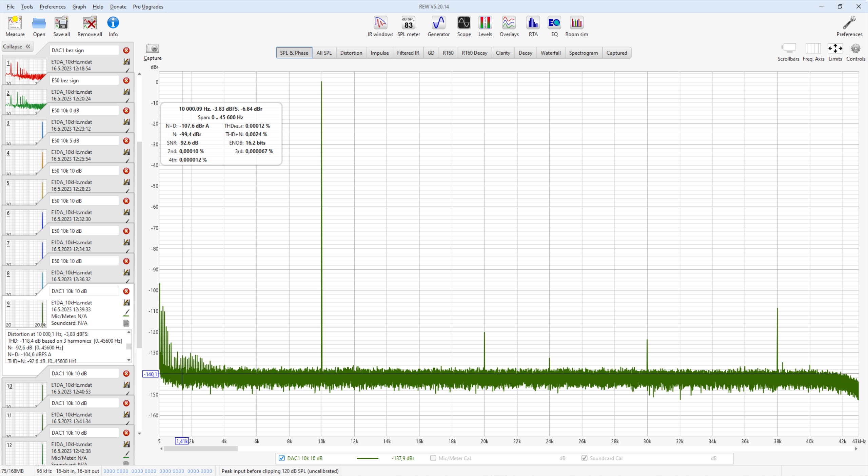Open Preferences wrench icon

click(849, 26)
